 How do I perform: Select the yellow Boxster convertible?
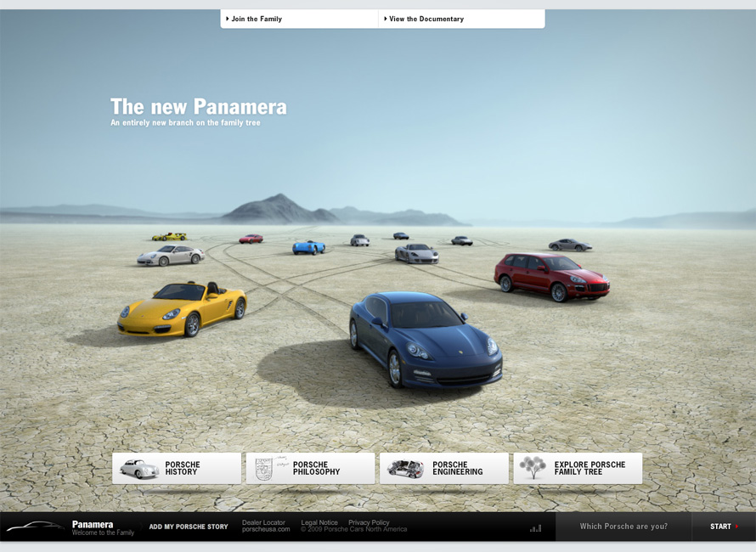tap(183, 309)
